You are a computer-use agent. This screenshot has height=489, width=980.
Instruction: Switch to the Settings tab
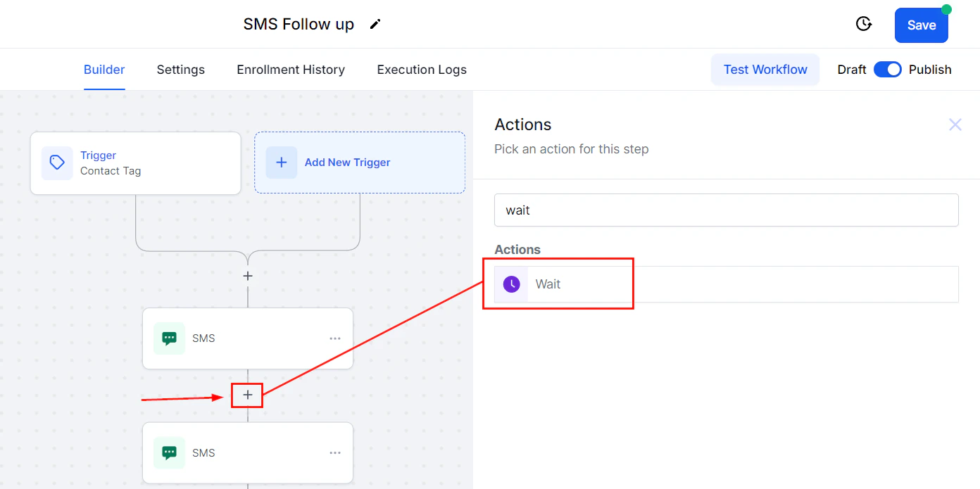(180, 69)
